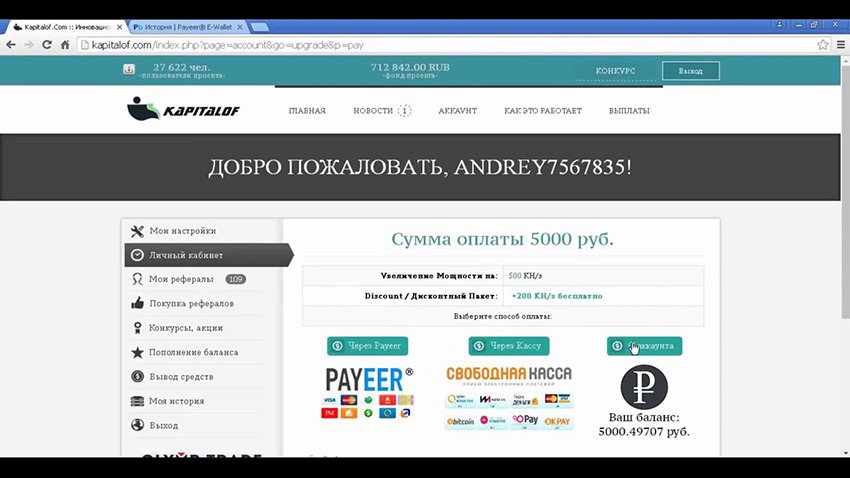Pay via the Через Payeer button
This screenshot has height=478, width=850.
click(x=368, y=346)
